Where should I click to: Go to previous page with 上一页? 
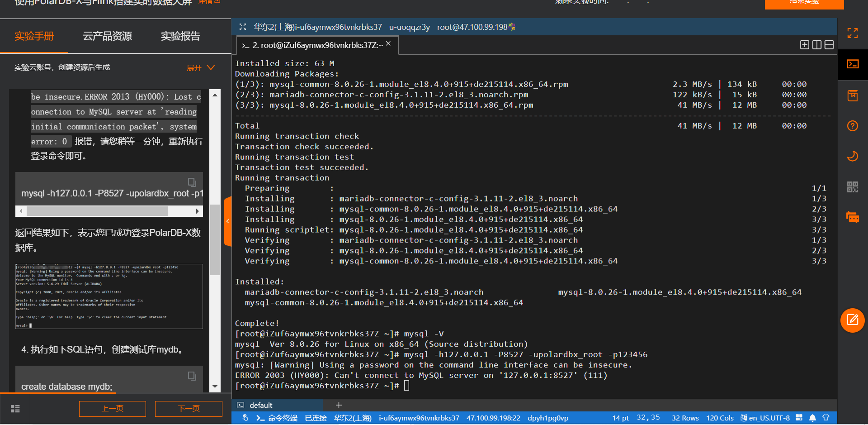(113, 409)
